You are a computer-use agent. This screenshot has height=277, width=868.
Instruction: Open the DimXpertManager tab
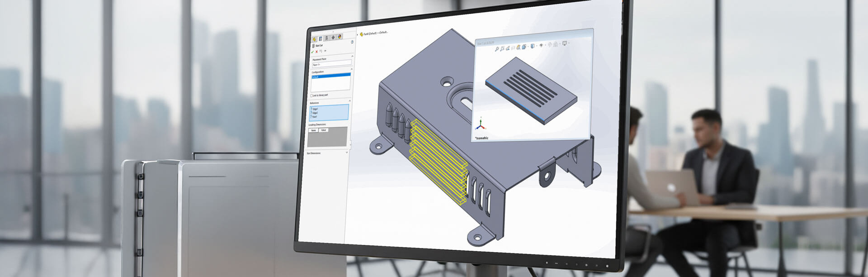click(333, 38)
